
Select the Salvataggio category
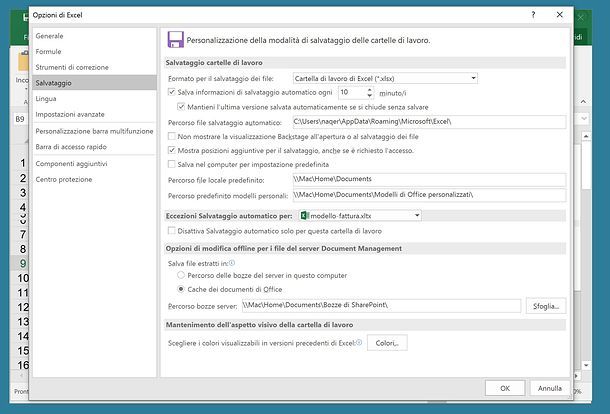(95, 83)
